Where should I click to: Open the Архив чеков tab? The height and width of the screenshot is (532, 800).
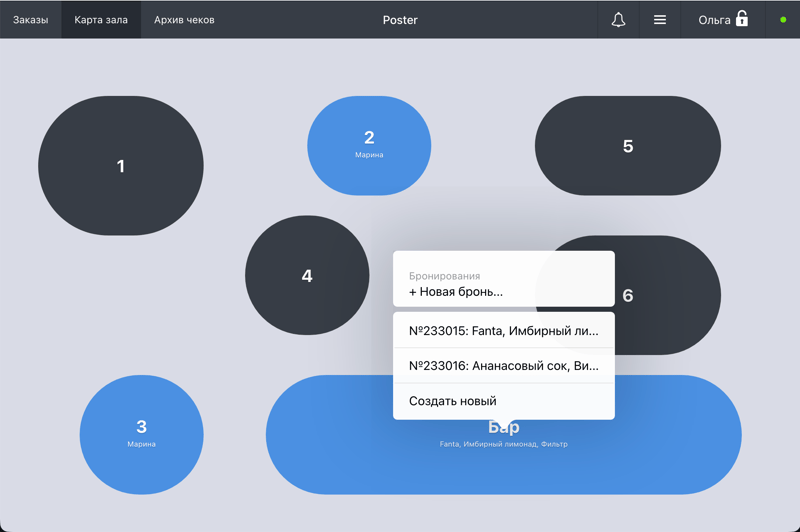pyautogui.click(x=184, y=20)
